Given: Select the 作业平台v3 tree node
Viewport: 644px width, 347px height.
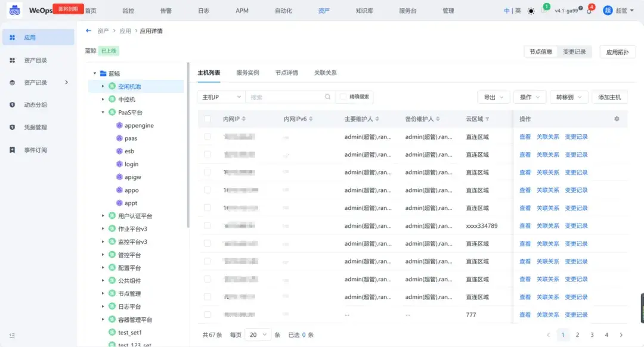Looking at the screenshot, I should pyautogui.click(x=132, y=229).
